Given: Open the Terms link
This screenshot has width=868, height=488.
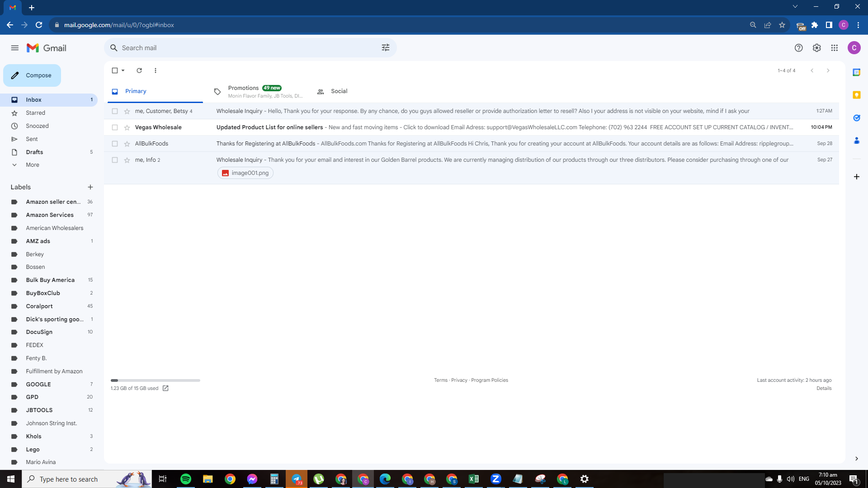Looking at the screenshot, I should (441, 380).
